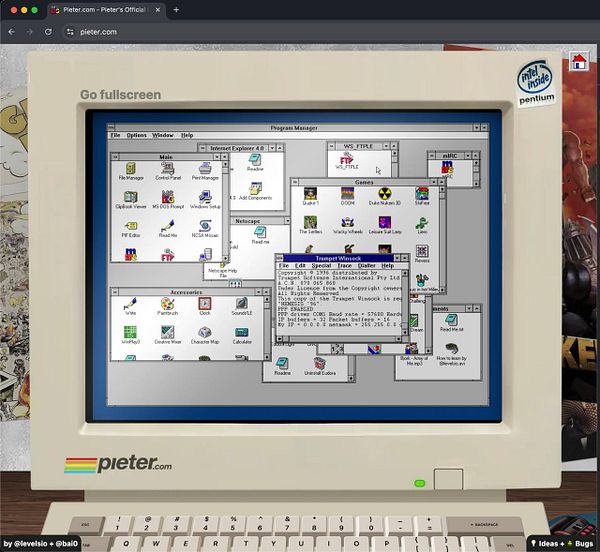Open File Manager in the Main group
The width and height of the screenshot is (600, 552).
coord(130,171)
